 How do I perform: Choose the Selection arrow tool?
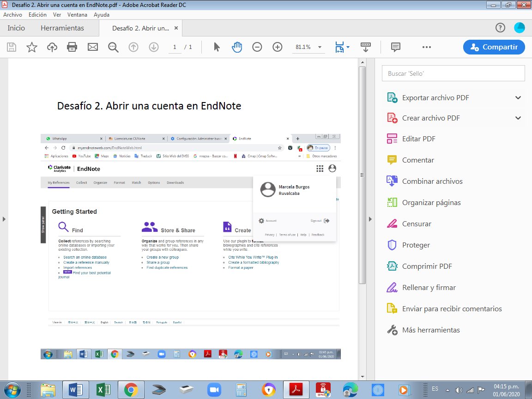click(x=217, y=47)
